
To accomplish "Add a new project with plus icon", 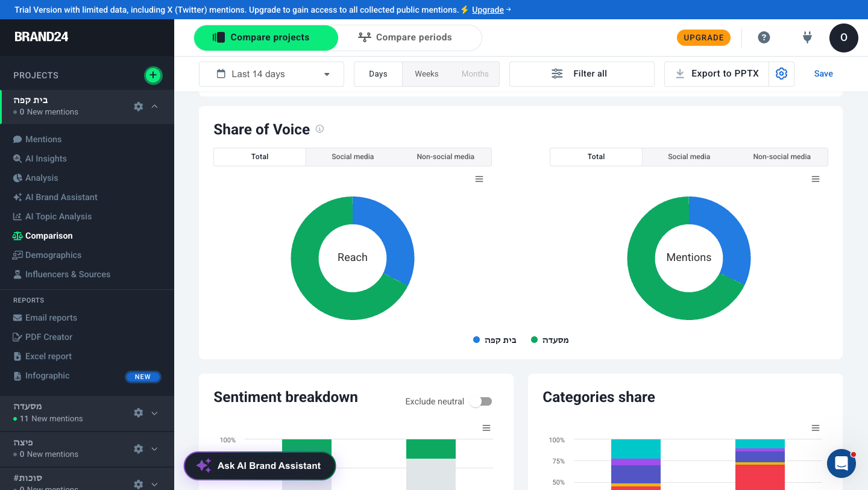I will coord(153,75).
